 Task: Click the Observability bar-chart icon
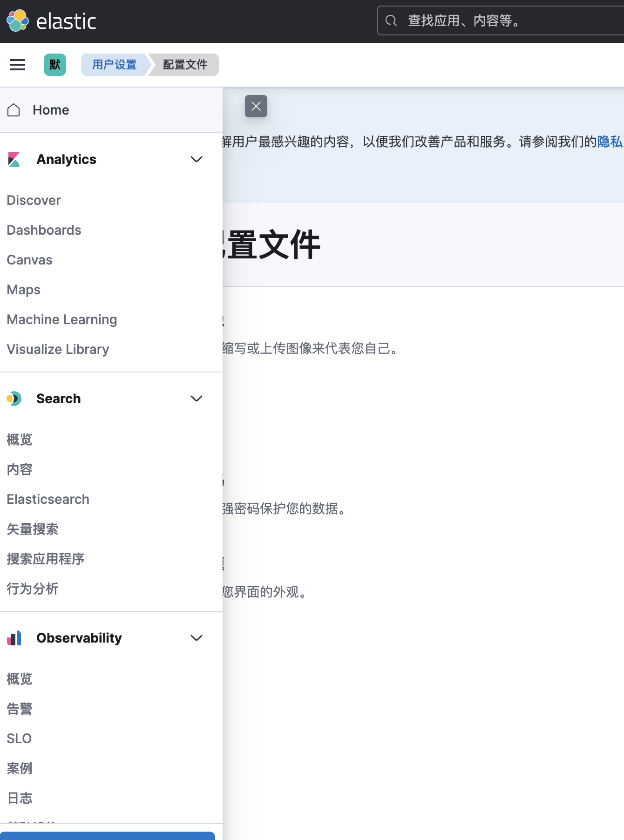14,638
